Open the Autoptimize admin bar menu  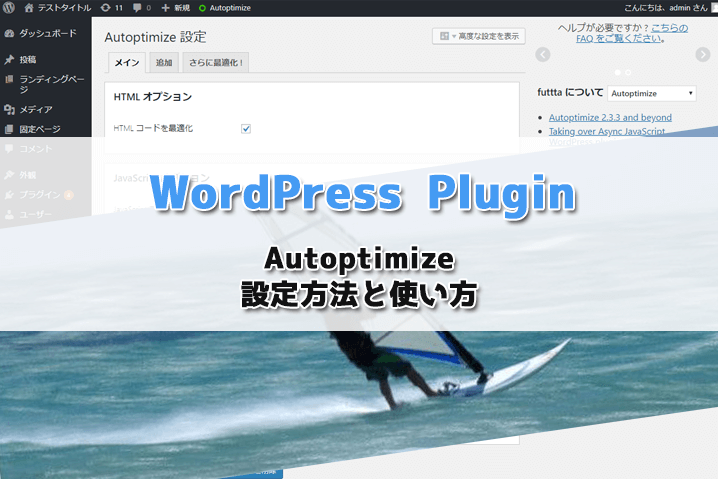tap(225, 8)
